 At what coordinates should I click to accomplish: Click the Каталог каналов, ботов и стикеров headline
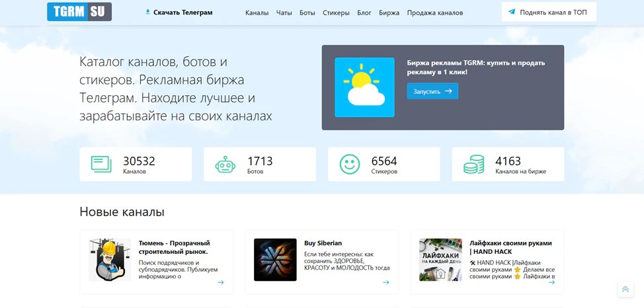pyautogui.click(x=176, y=89)
